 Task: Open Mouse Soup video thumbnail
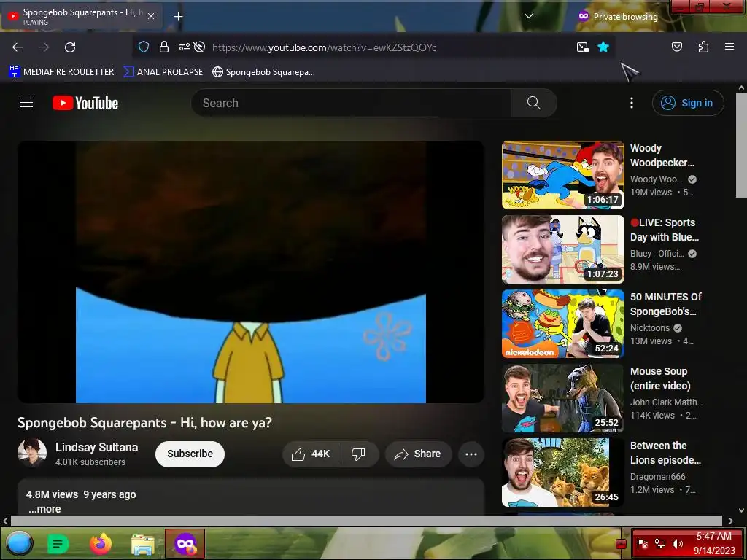pyautogui.click(x=562, y=397)
